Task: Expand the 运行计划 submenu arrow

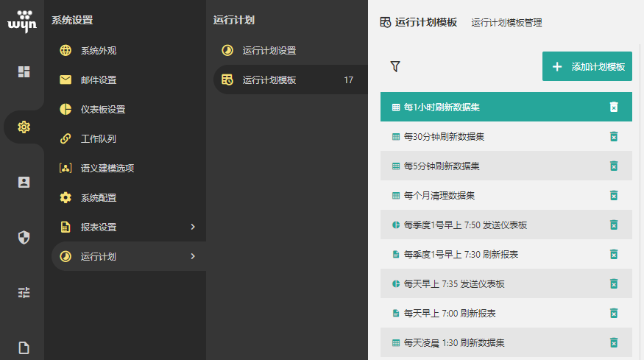Action: pyautogui.click(x=193, y=256)
